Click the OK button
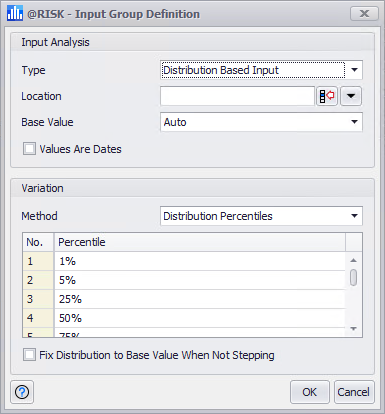The image size is (385, 414). [x=310, y=392]
